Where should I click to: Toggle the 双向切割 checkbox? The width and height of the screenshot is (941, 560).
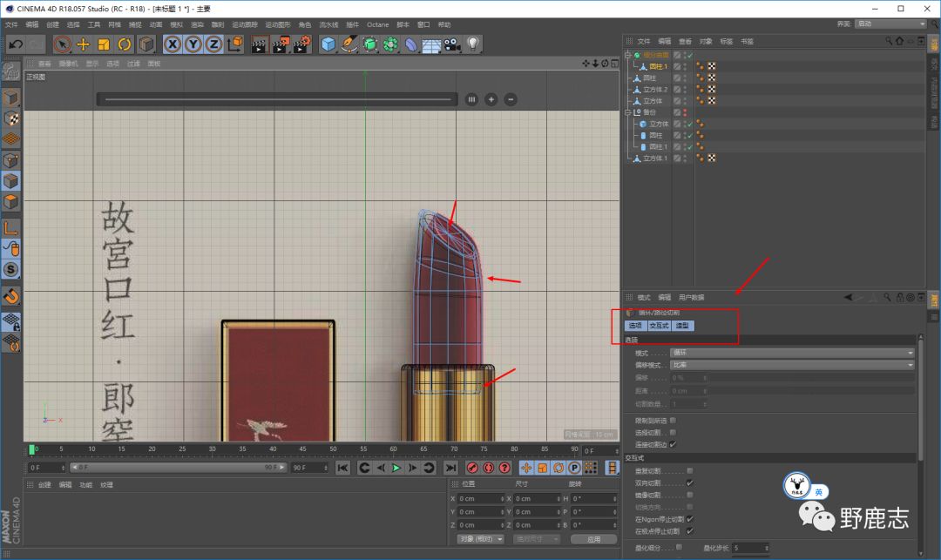click(x=690, y=482)
